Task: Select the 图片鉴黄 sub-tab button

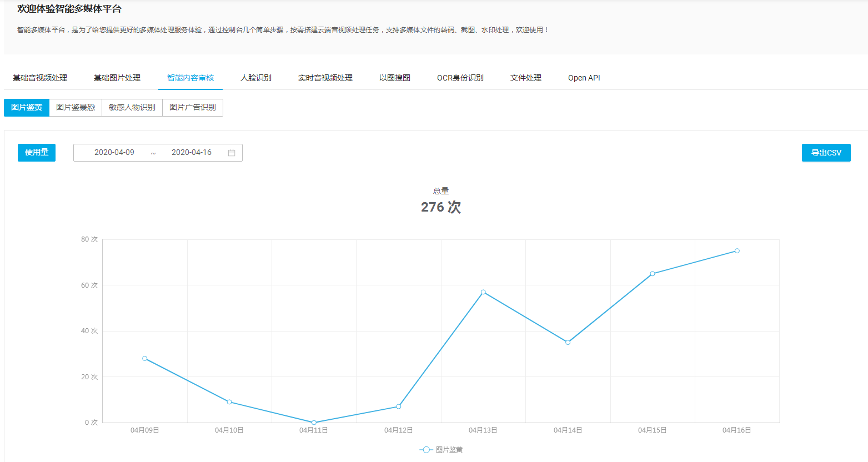Action: (27, 108)
